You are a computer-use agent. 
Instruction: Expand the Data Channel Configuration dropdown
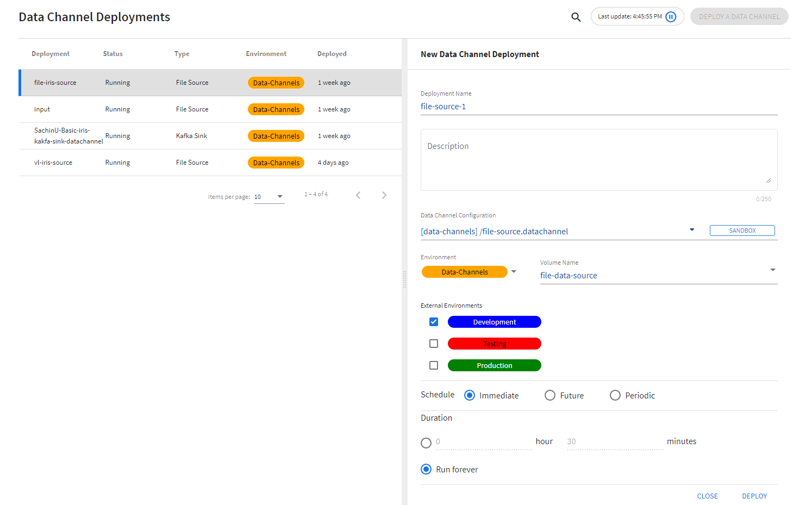[x=692, y=230]
